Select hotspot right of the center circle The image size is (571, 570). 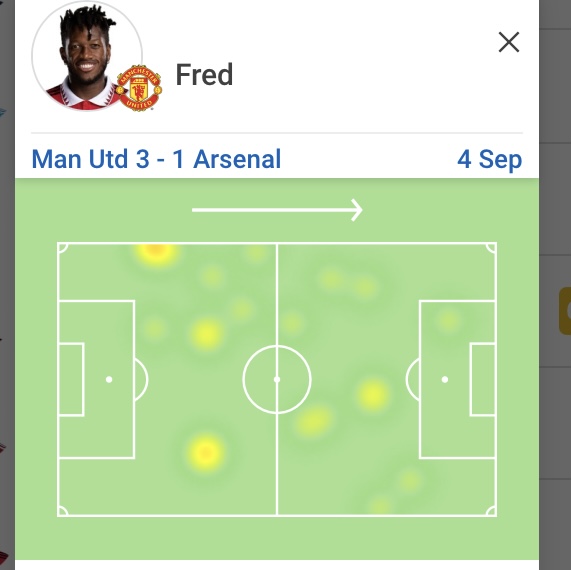click(x=373, y=394)
